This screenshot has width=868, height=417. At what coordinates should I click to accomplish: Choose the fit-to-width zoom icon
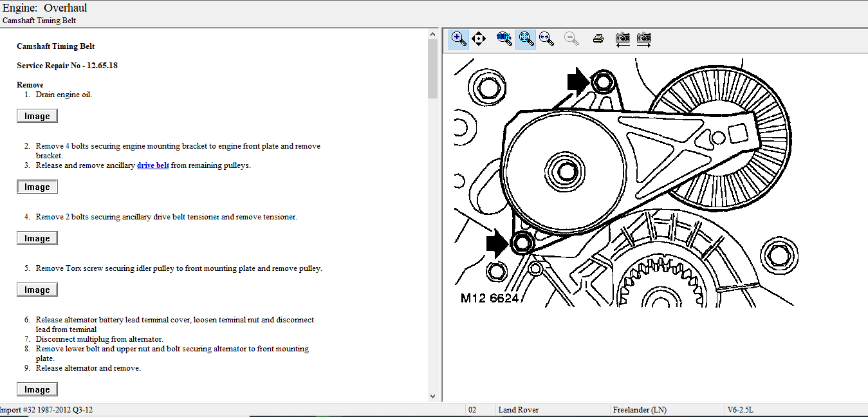546,39
